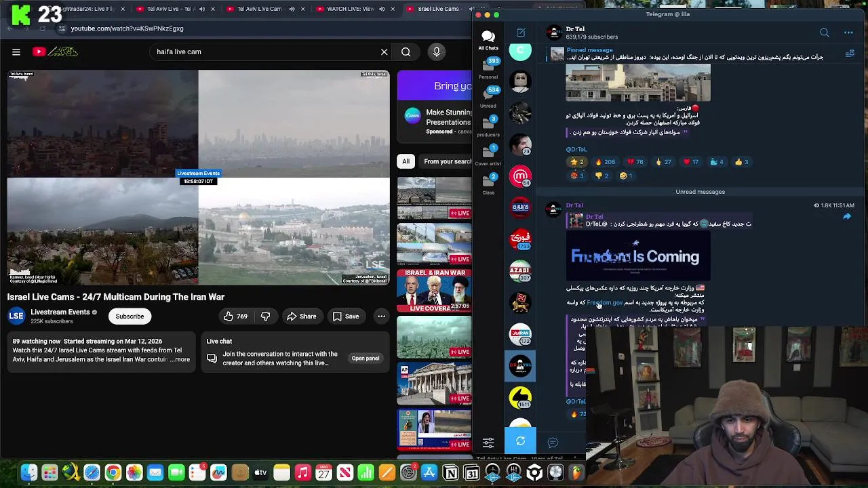This screenshot has width=868, height=488.
Task: Toggle the red heart reaction 17
Action: (691, 162)
